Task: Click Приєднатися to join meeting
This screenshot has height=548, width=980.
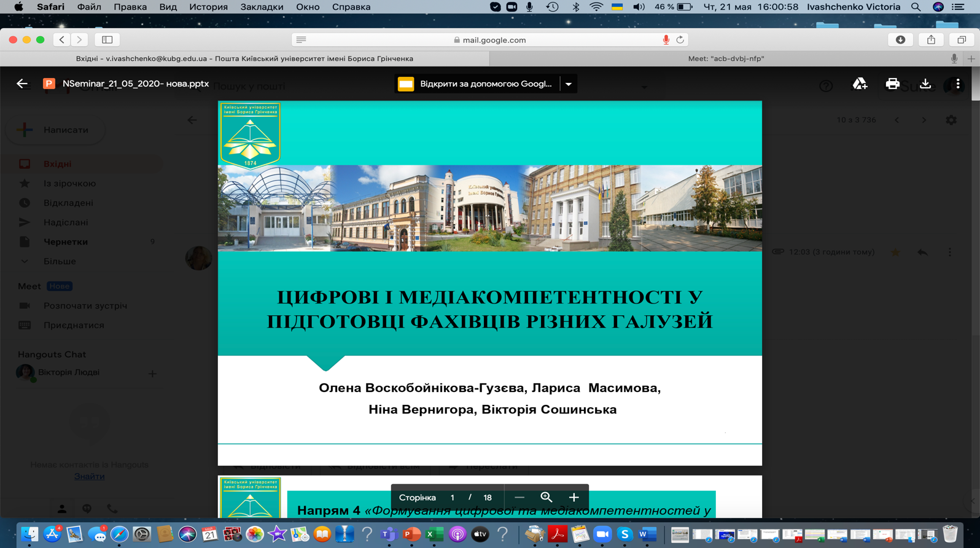Action: [74, 325]
